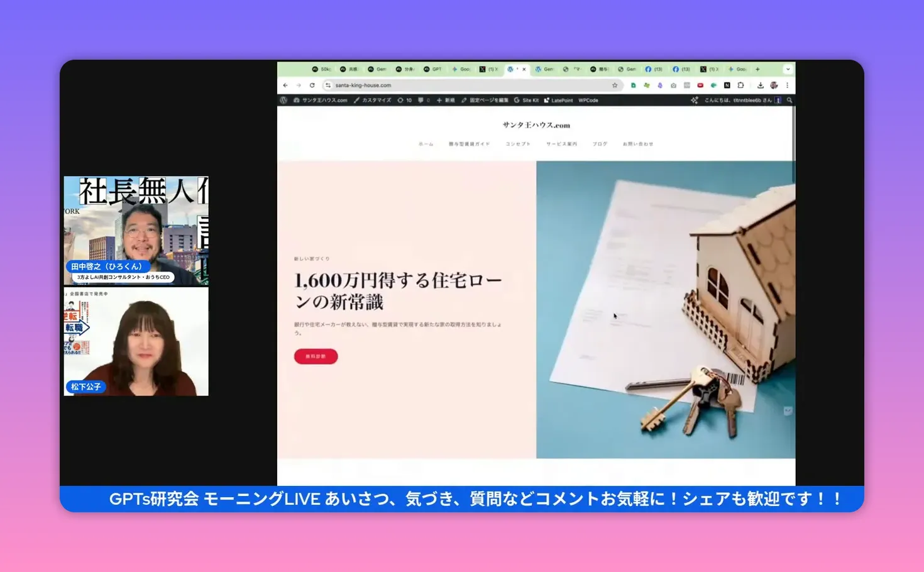This screenshot has width=924, height=572.
Task: Select ブログ in the site navigation
Action: pyautogui.click(x=599, y=144)
